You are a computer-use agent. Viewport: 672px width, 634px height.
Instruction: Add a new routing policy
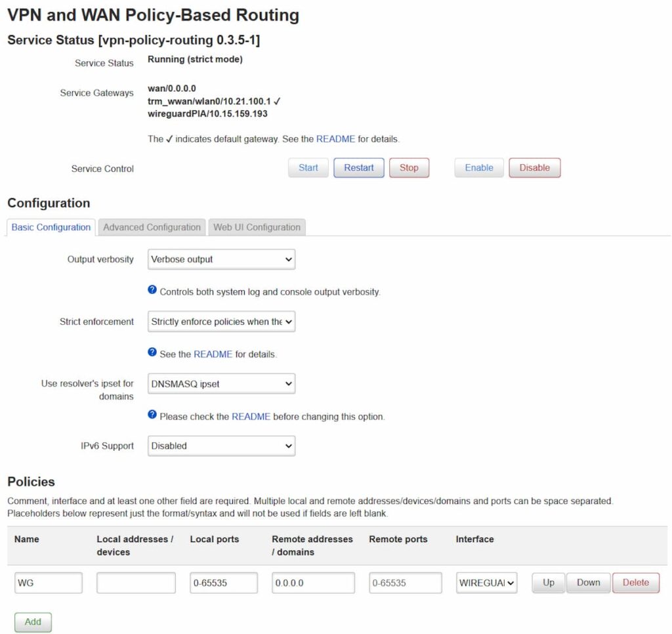(32, 622)
